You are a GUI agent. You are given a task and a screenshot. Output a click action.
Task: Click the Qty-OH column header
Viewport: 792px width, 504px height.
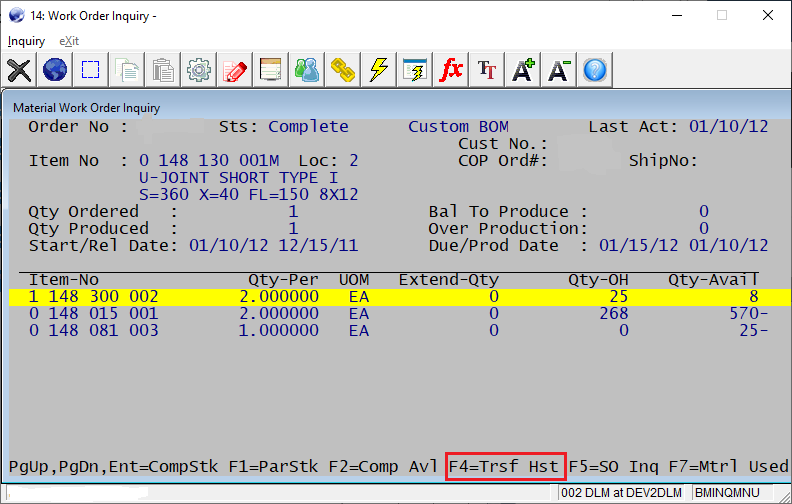[x=599, y=280]
